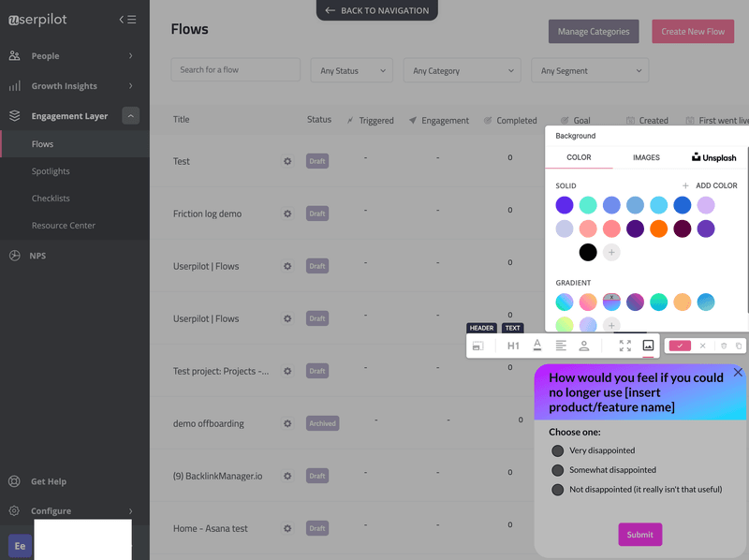Click the fullscreen expand arrows icon
This screenshot has height=560, width=749.
point(625,345)
